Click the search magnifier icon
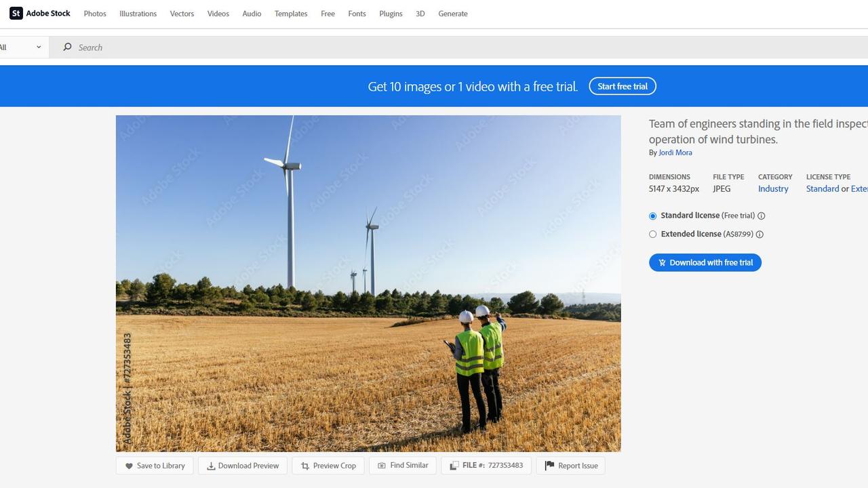 click(x=67, y=47)
